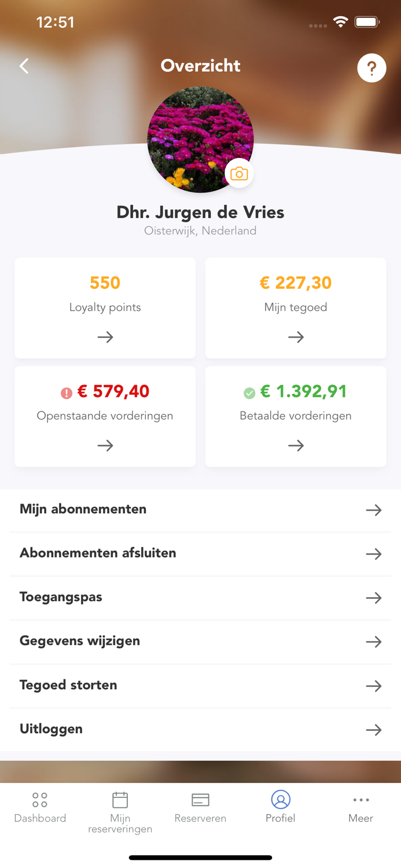Open the Profiel person icon
This screenshot has height=868, width=401.
point(281,799)
